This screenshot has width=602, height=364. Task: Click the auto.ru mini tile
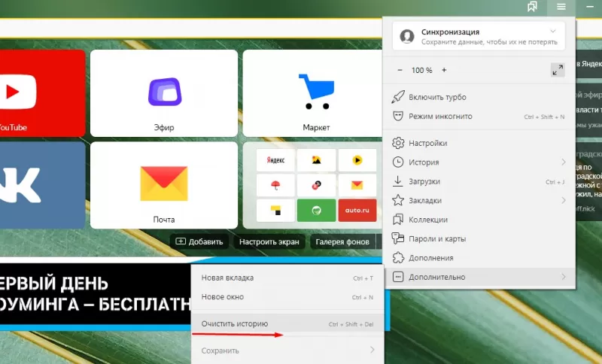(357, 210)
